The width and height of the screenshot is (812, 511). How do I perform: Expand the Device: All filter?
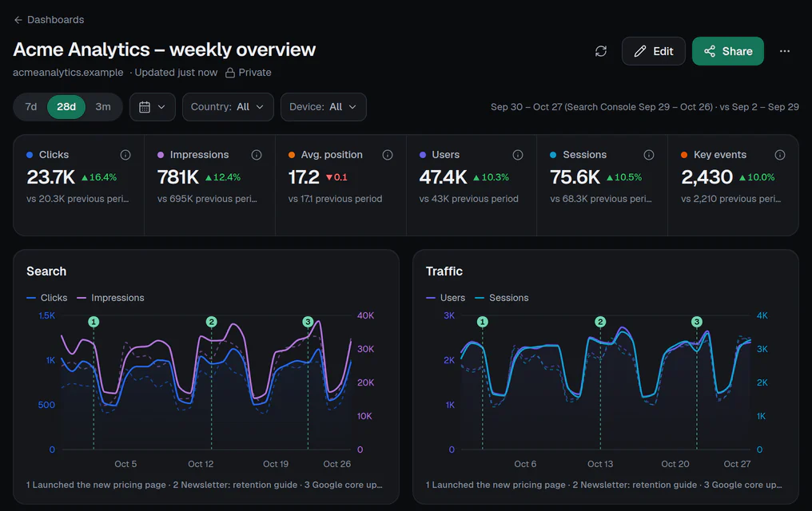(323, 107)
